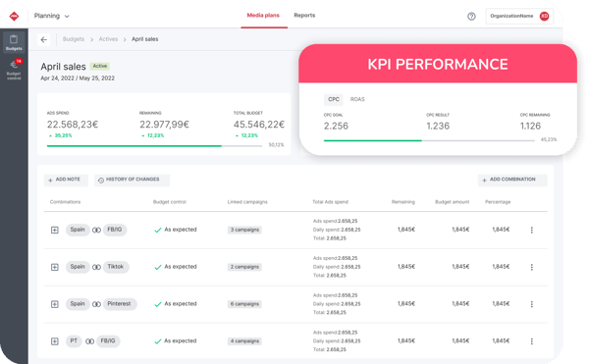The image size is (589, 364).
Task: Click the Add combination button
Action: point(512,181)
